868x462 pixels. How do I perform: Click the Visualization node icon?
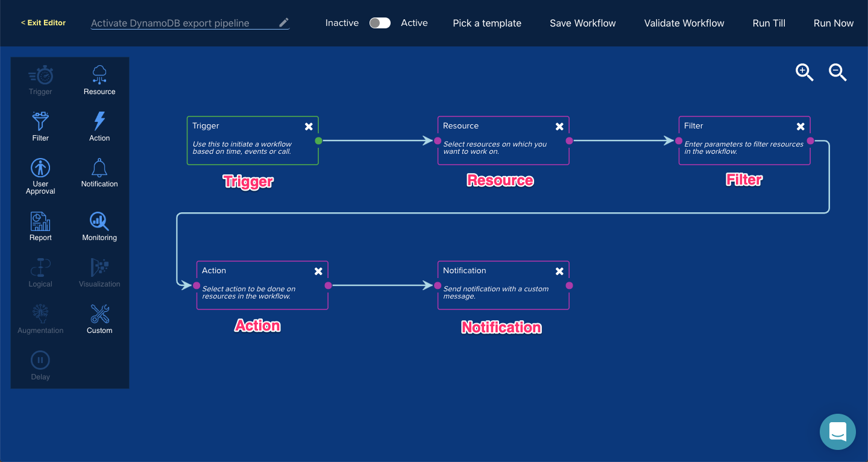pyautogui.click(x=99, y=268)
